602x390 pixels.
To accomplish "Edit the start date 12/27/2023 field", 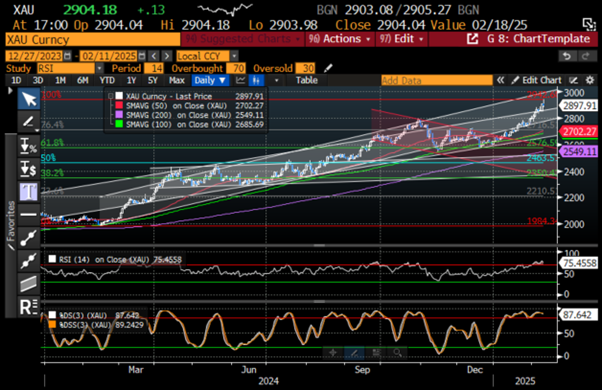I will [x=35, y=56].
